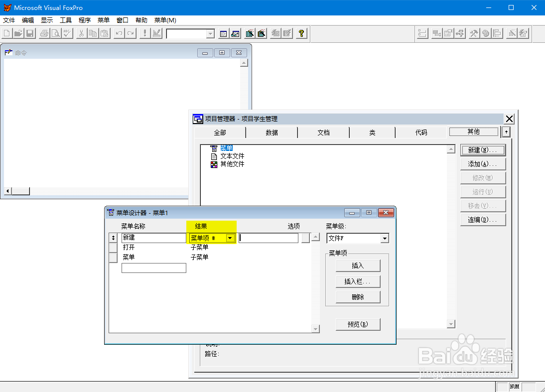The height and width of the screenshot is (392, 545).
Task: Click the Layout Toolbar icon
Action: pos(497,33)
